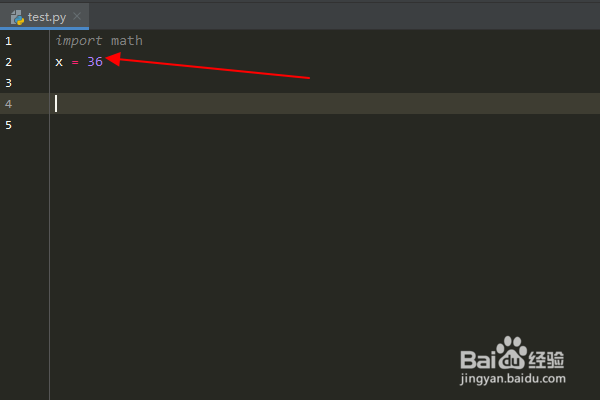This screenshot has width=600, height=400.
Task: Click line number 4 in the gutter
Action: 8,104
